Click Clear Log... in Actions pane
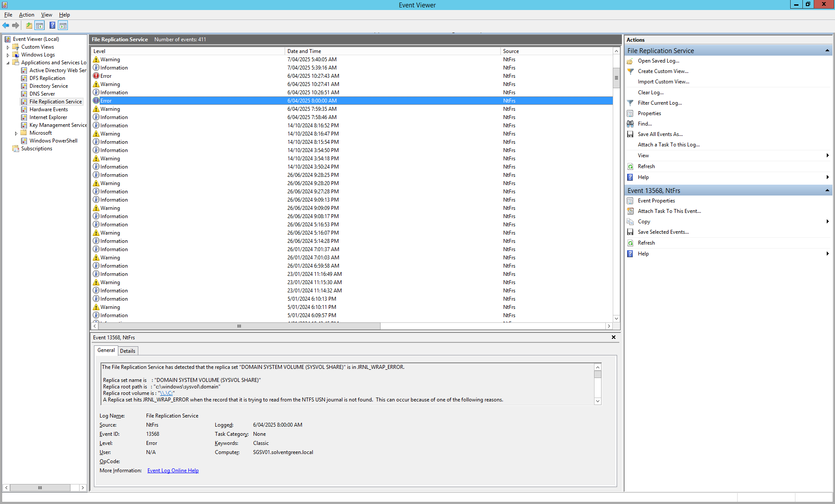This screenshot has width=835, height=504. [651, 93]
